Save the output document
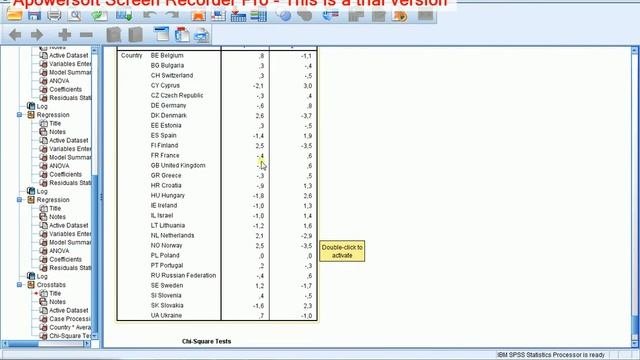 coord(34,16)
